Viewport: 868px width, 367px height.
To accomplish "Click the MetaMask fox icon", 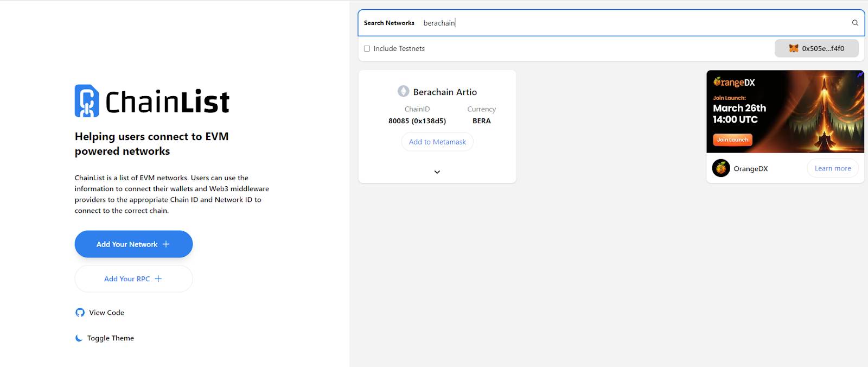I will coord(794,48).
